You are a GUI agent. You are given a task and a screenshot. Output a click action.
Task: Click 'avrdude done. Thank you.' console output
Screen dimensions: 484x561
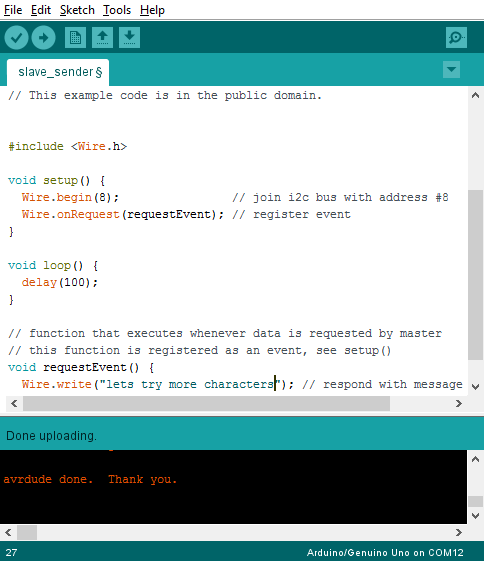coord(90,479)
